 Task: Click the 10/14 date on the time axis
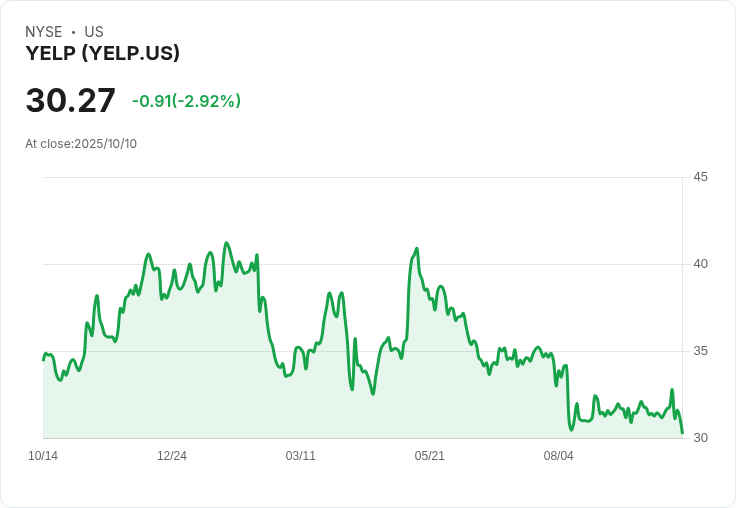coord(43,456)
